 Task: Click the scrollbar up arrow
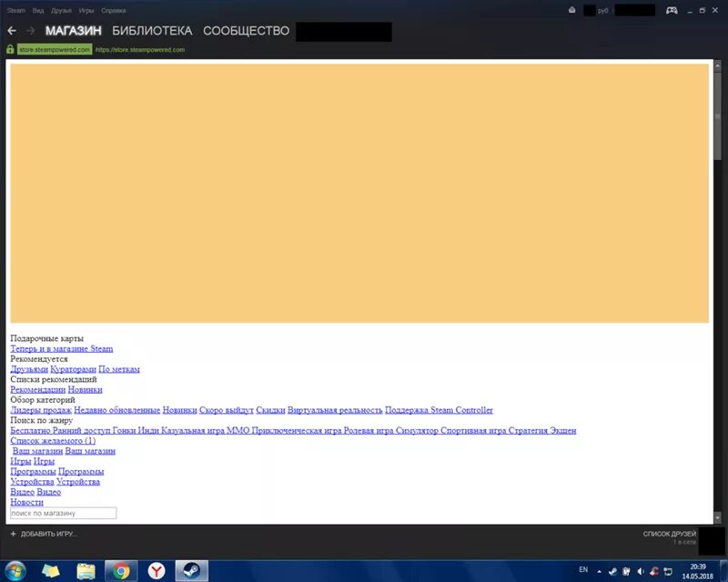tap(717, 65)
